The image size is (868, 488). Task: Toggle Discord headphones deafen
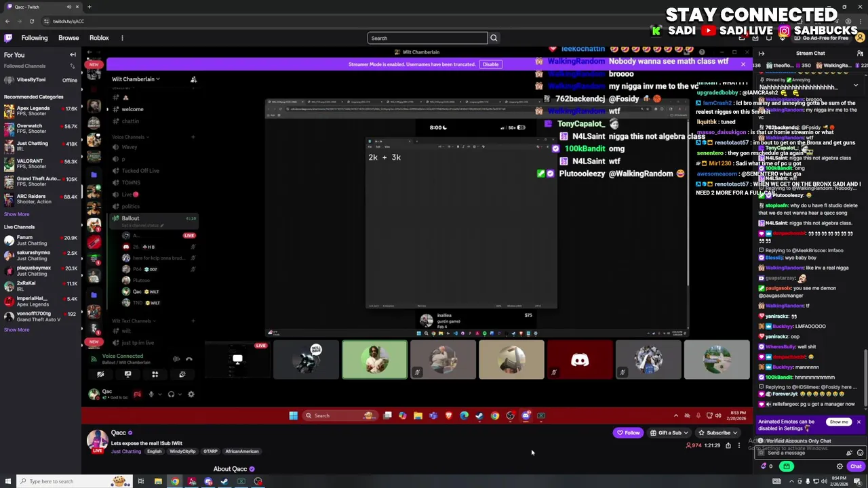[171, 394]
